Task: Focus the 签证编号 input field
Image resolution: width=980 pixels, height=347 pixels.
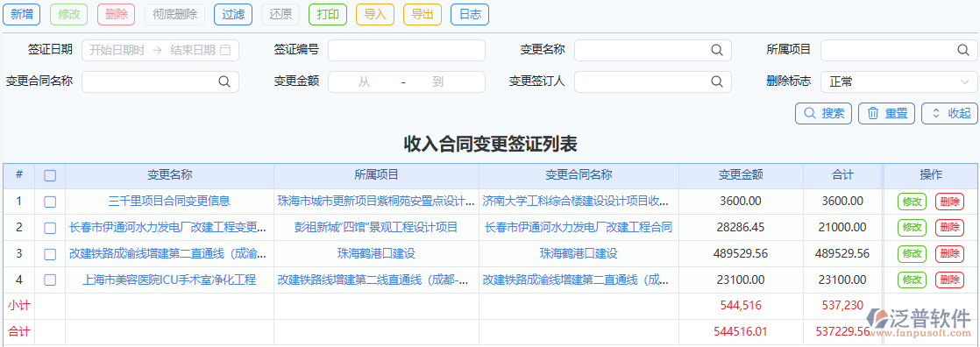Action: pyautogui.click(x=406, y=50)
